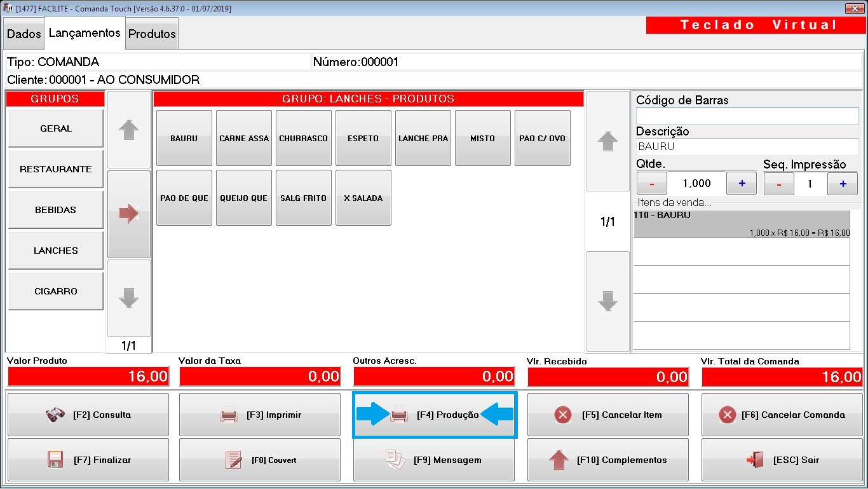The image size is (868, 489).
Task: Click the printer icon on F4 Produção
Action: pos(399,415)
